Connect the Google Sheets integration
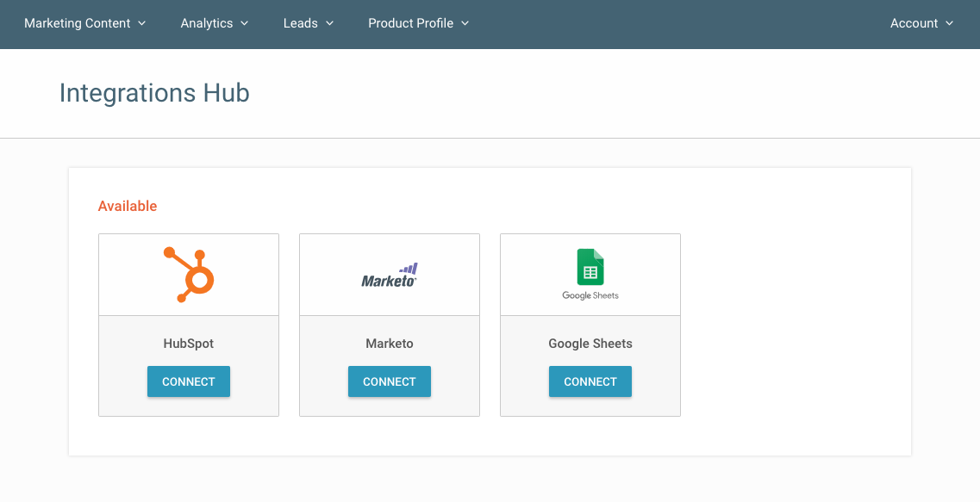Viewport: 980px width, 502px height. pos(590,381)
